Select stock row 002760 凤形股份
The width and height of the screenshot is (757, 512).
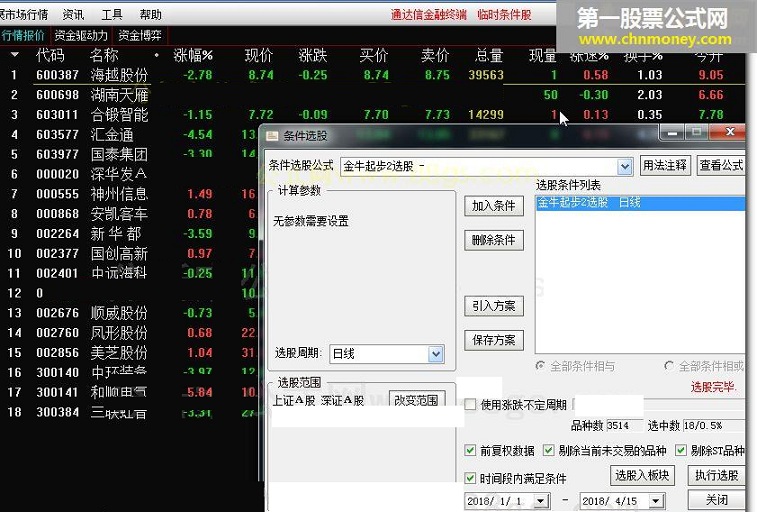pos(129,332)
